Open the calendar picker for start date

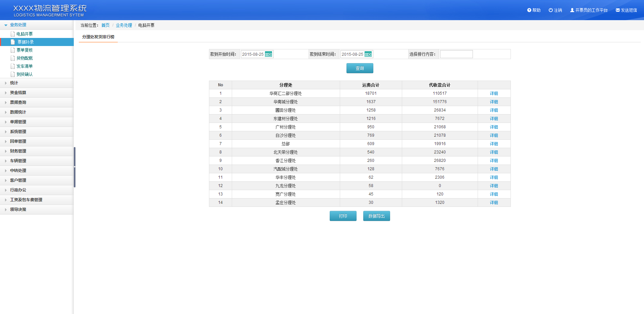(x=268, y=54)
